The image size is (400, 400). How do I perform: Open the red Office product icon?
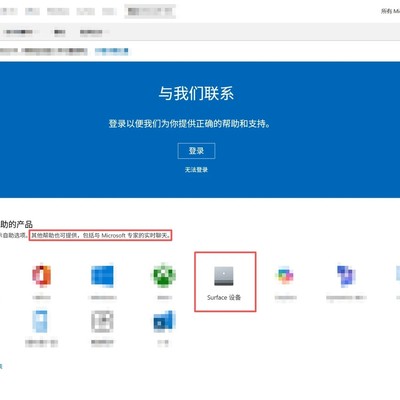pyautogui.click(x=42, y=276)
